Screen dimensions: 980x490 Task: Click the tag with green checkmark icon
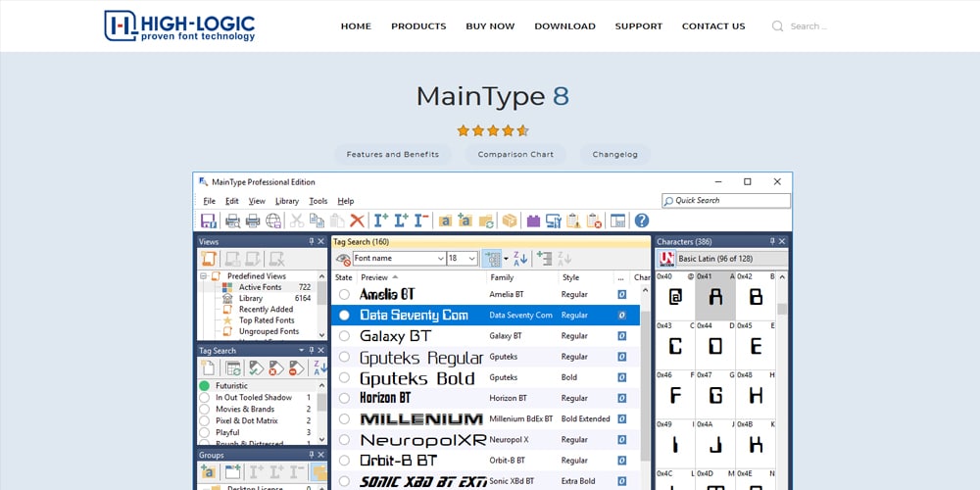(x=256, y=368)
